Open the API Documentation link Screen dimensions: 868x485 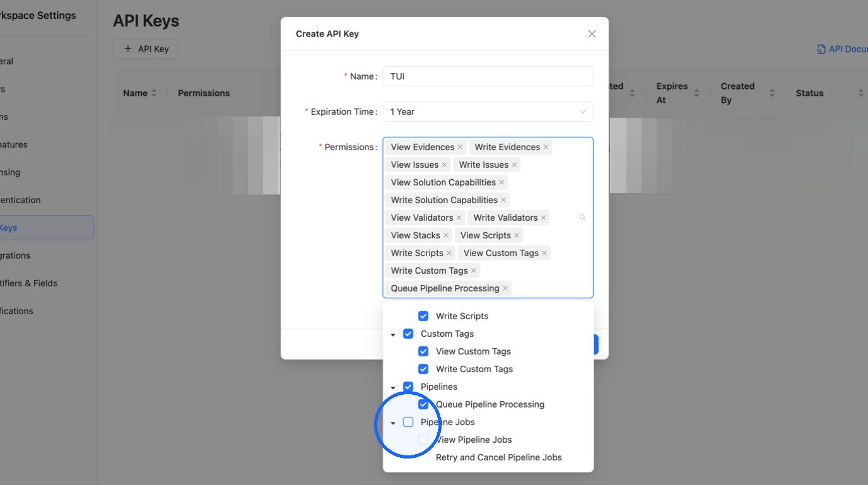[x=842, y=49]
